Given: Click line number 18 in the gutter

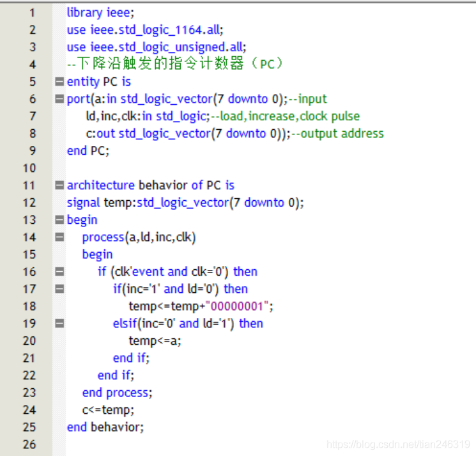Looking at the screenshot, I should point(29,306).
